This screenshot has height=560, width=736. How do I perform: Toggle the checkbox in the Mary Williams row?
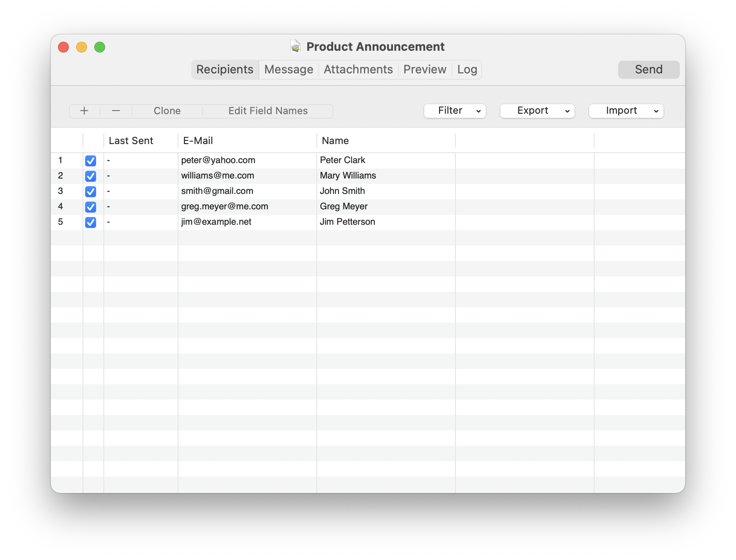[91, 176]
